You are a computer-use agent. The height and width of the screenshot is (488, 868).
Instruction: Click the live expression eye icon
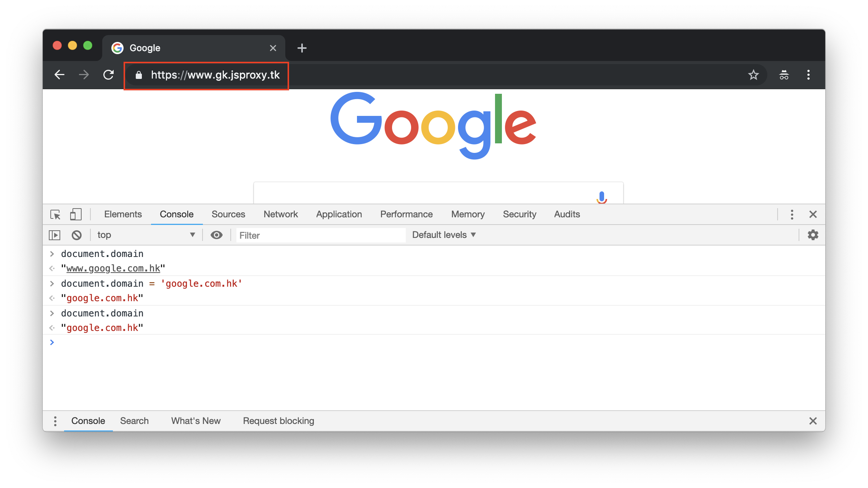tap(217, 235)
